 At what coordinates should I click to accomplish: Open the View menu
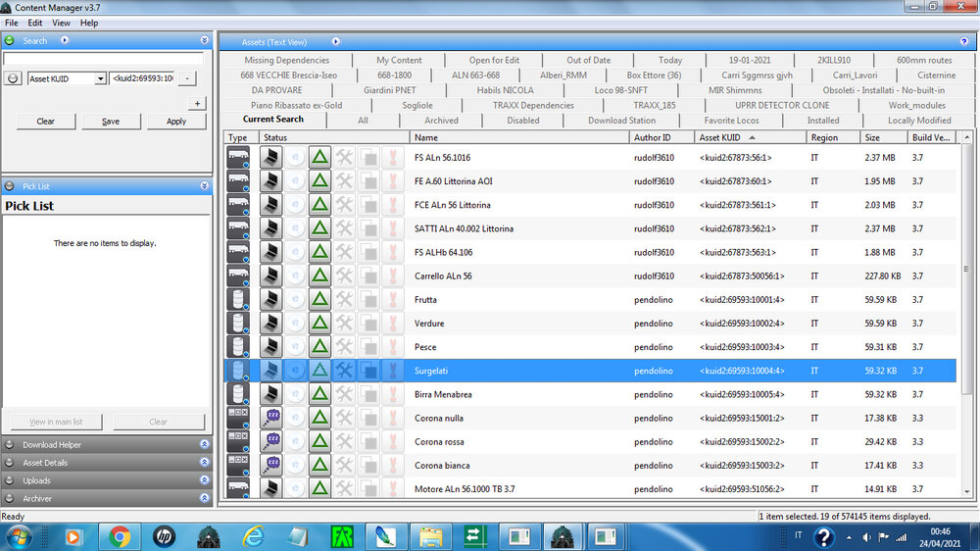61,24
